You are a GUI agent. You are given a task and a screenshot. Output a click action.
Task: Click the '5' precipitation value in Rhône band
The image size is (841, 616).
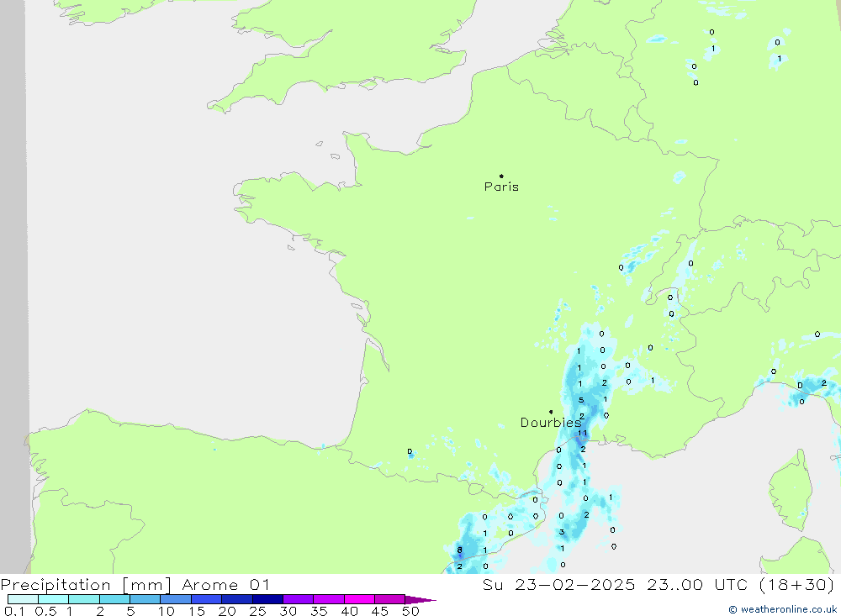[x=581, y=400]
